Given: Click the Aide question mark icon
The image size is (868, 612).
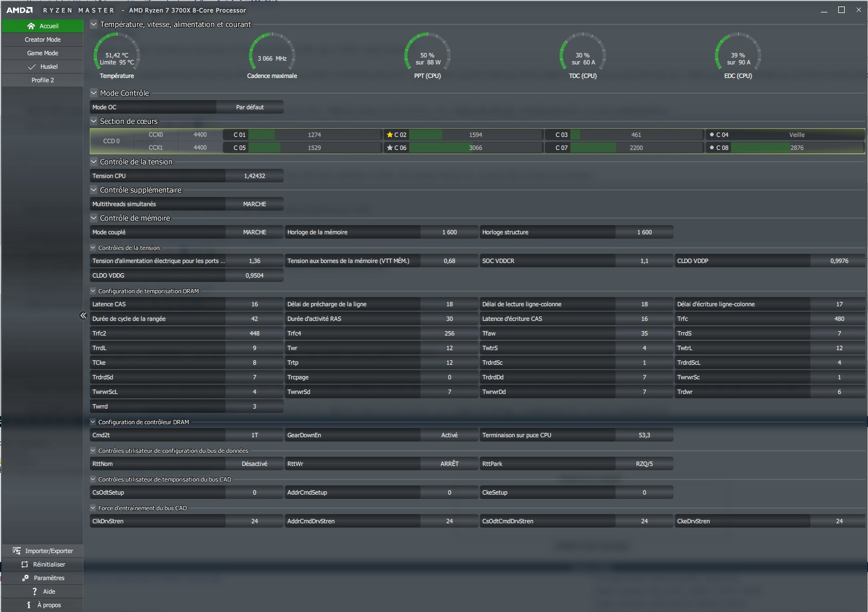Looking at the screenshot, I should [35, 591].
